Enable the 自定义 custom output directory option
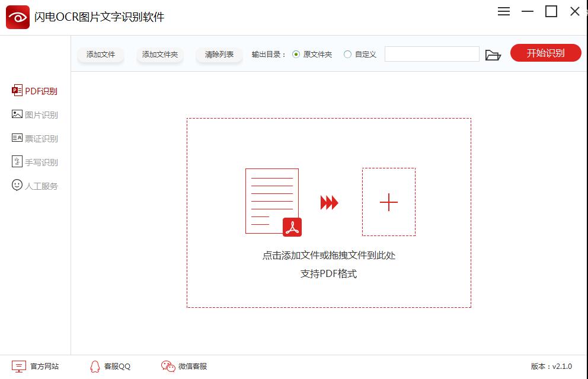This screenshot has height=379, width=588. tap(348, 54)
